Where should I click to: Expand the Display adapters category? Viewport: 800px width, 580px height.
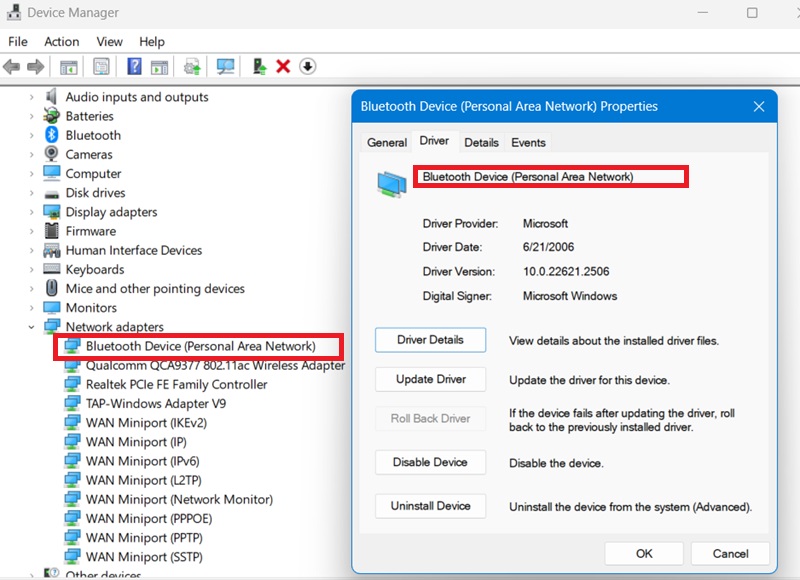coord(33,212)
